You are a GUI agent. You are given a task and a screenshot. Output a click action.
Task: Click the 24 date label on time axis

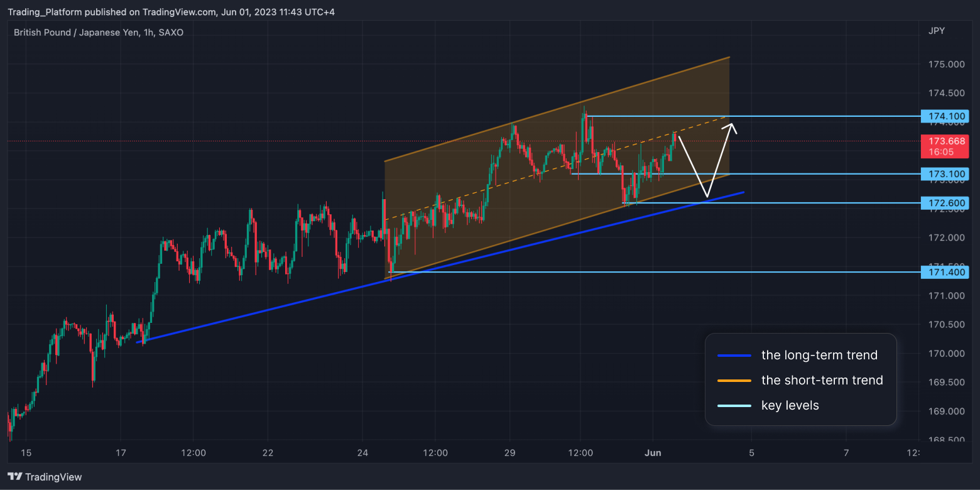tap(363, 452)
